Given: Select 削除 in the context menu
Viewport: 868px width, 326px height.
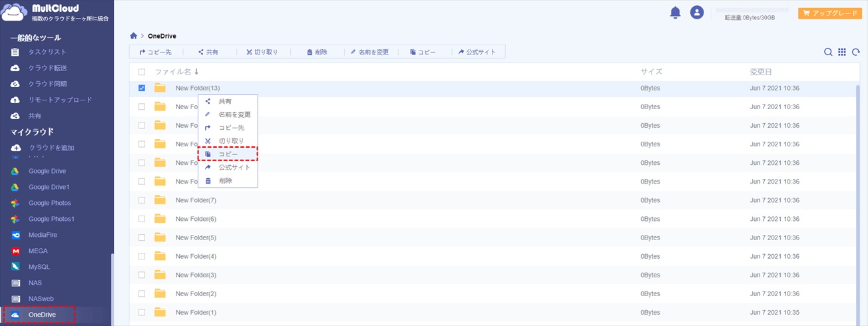Looking at the screenshot, I should pyautogui.click(x=228, y=181).
